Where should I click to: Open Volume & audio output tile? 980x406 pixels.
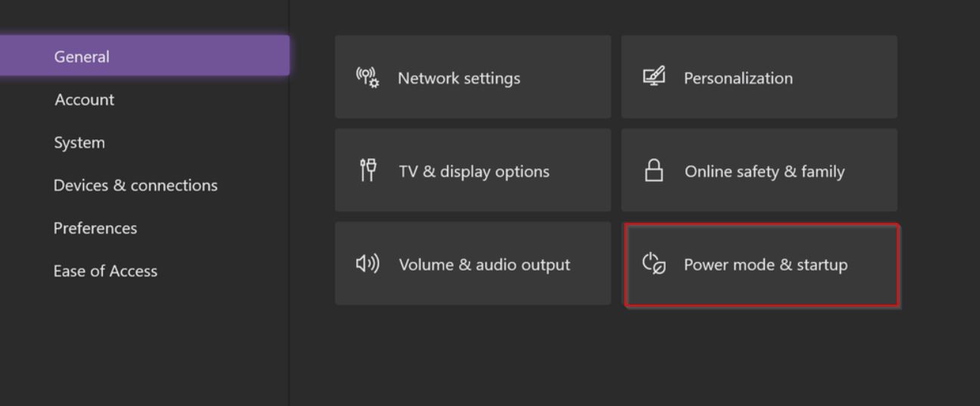coord(472,264)
